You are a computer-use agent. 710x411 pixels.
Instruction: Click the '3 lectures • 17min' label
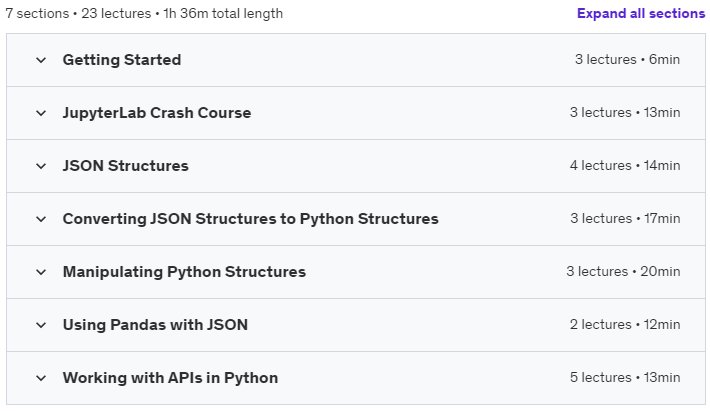click(x=625, y=218)
